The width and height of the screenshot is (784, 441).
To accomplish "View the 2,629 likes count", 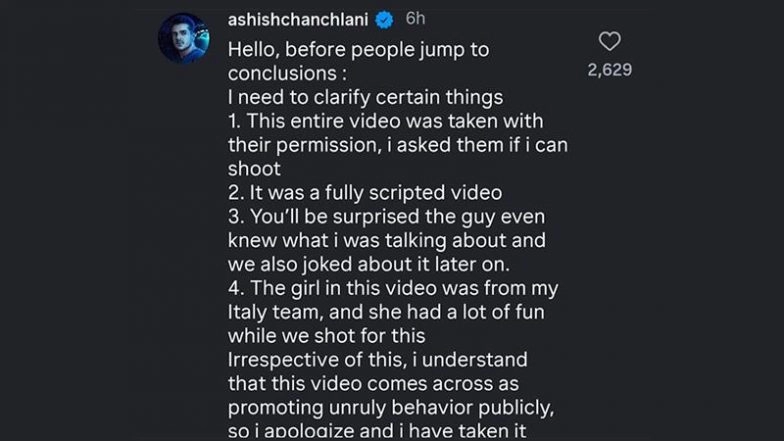I will [609, 71].
